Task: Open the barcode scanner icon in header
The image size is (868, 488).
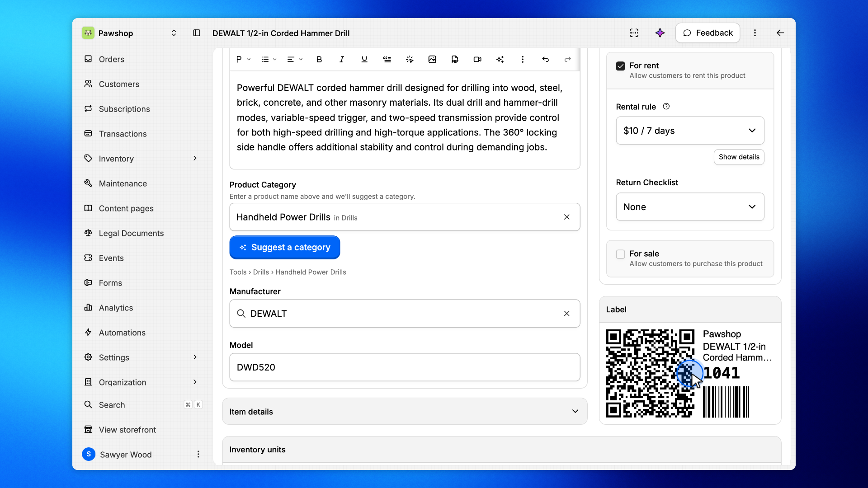Action: 634,33
